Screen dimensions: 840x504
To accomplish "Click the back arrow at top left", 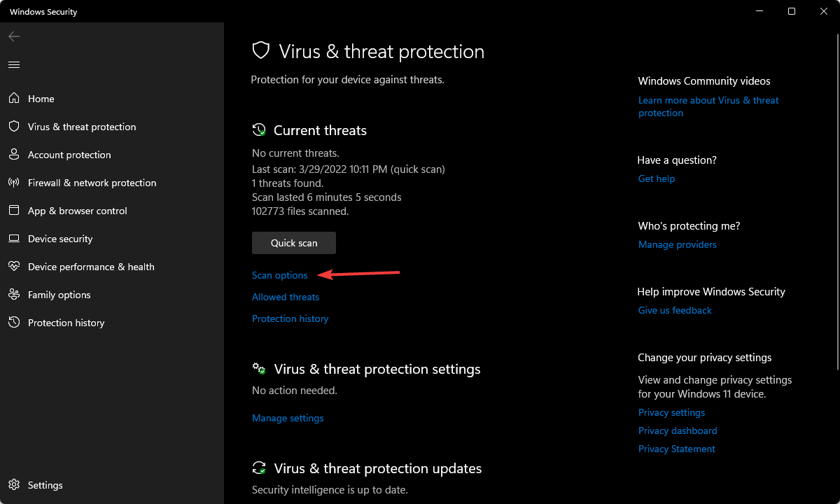I will (x=13, y=36).
